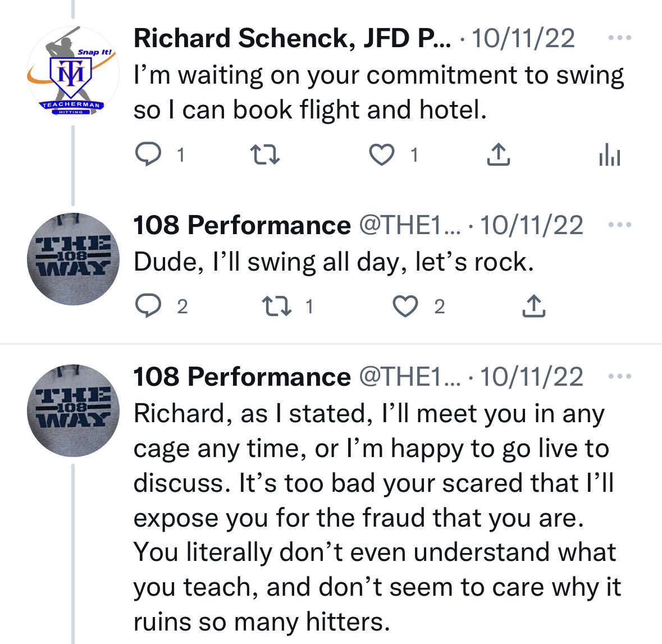Screen dimensions: 662x644
Task: Reply to Richard Schenck's tweet
Action: pyautogui.click(x=148, y=154)
